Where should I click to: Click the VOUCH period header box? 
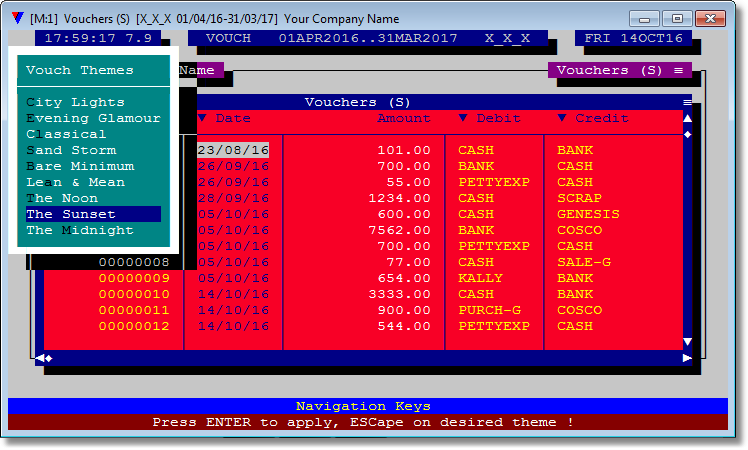pyautogui.click(x=368, y=38)
